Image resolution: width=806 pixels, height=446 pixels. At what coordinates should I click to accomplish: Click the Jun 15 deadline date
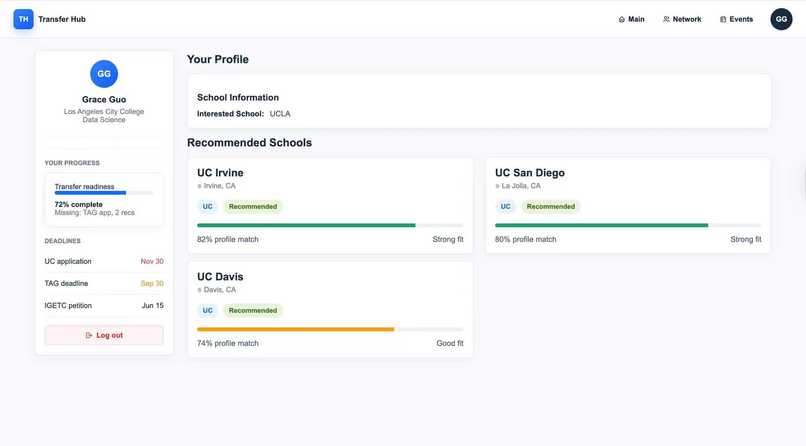pyautogui.click(x=152, y=305)
